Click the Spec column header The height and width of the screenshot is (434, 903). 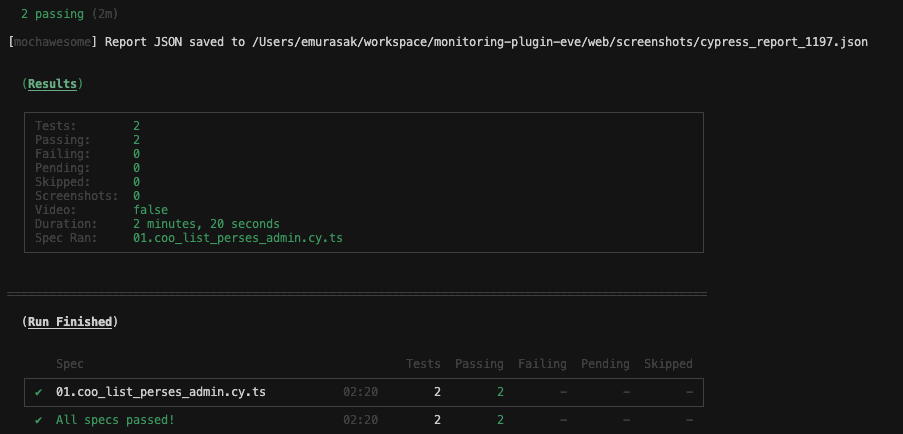tap(70, 364)
